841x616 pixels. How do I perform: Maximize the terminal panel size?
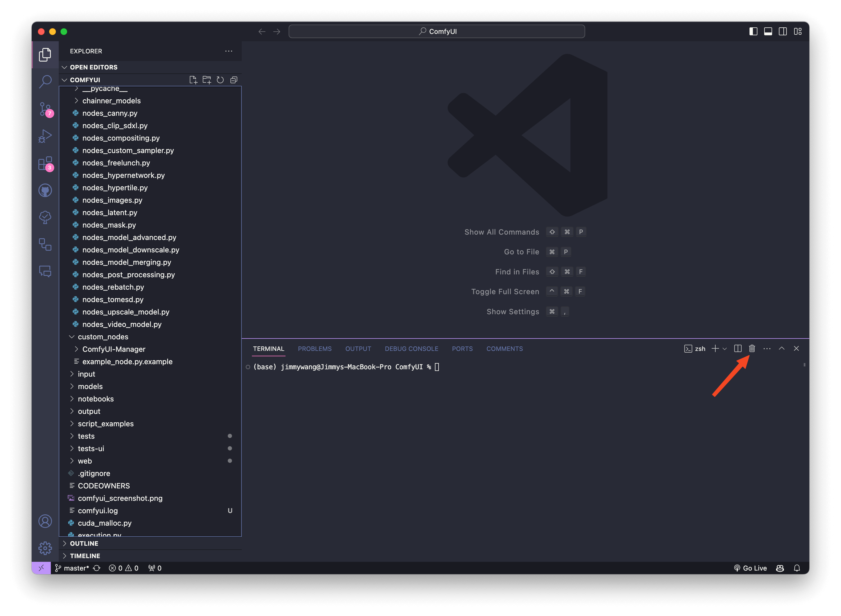[781, 348]
